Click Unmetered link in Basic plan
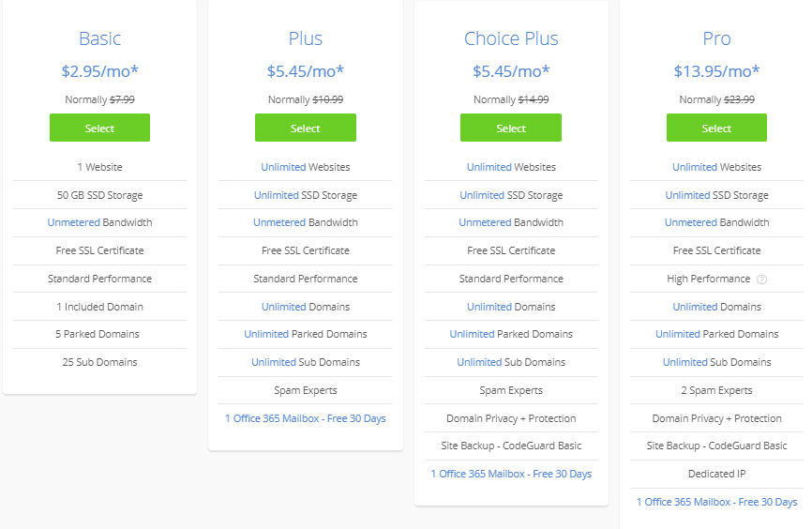812x529 pixels. click(73, 223)
